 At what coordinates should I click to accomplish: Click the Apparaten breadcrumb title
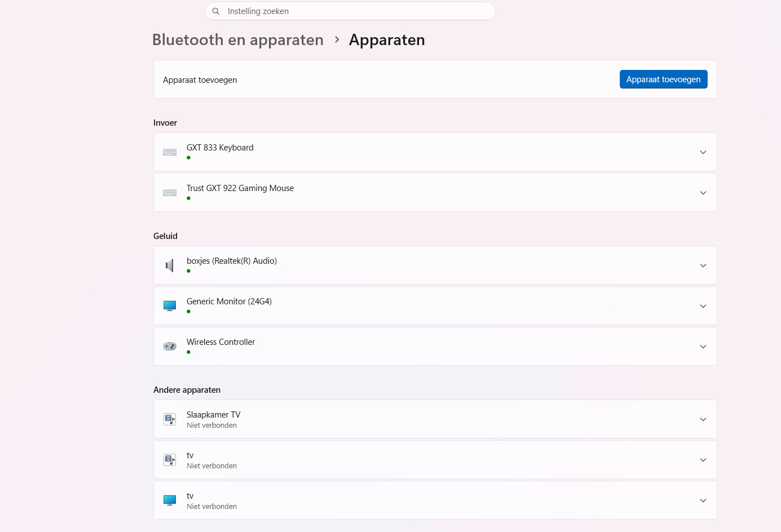[387, 40]
